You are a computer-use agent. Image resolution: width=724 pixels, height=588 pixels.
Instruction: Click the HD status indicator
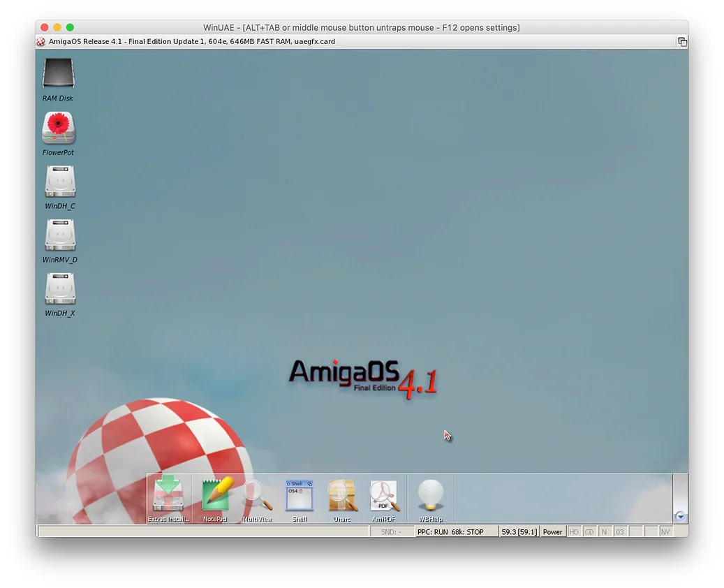pyautogui.click(x=574, y=532)
